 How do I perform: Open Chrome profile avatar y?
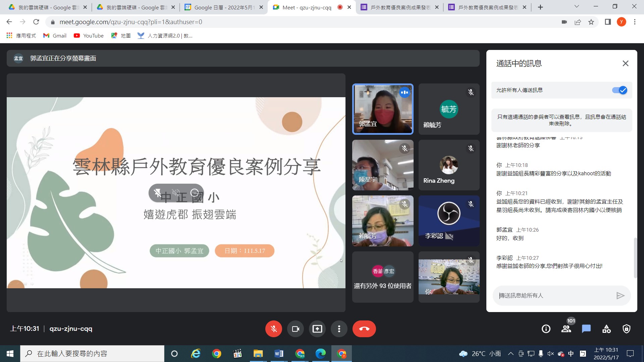(622, 22)
